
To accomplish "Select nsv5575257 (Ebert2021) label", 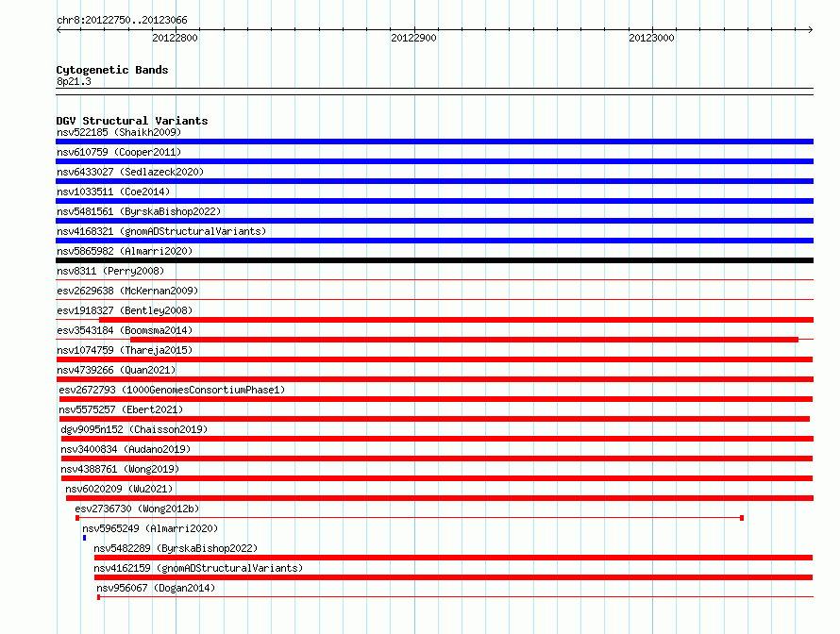I will coord(121,409).
